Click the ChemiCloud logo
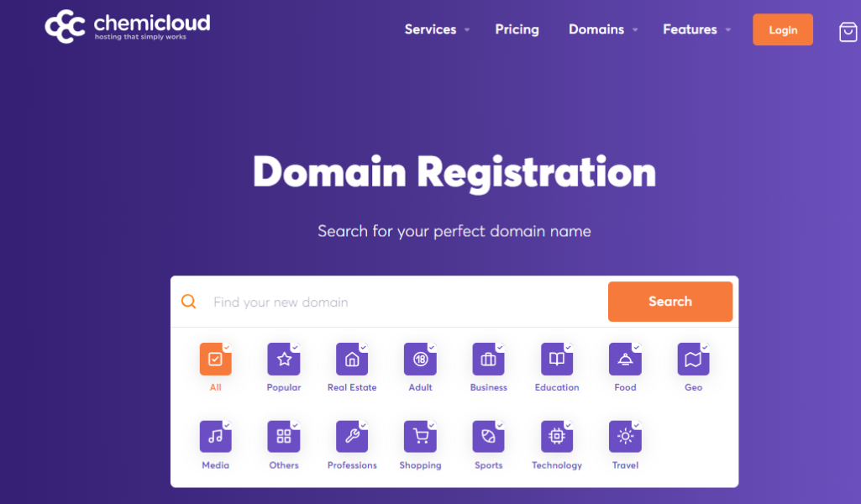Screen dimensions: 861x504 pyautogui.click(x=128, y=26)
